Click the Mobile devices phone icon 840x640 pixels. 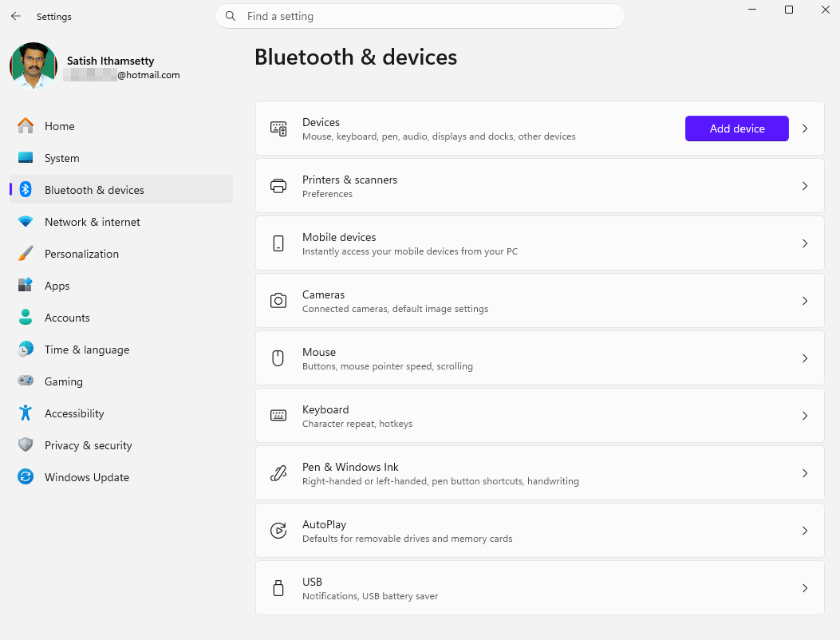click(278, 243)
